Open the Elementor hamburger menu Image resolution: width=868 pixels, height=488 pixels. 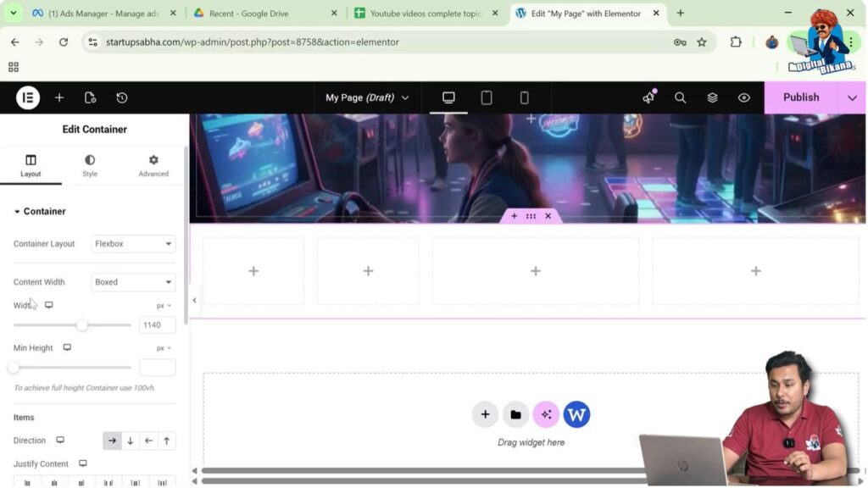click(x=27, y=97)
